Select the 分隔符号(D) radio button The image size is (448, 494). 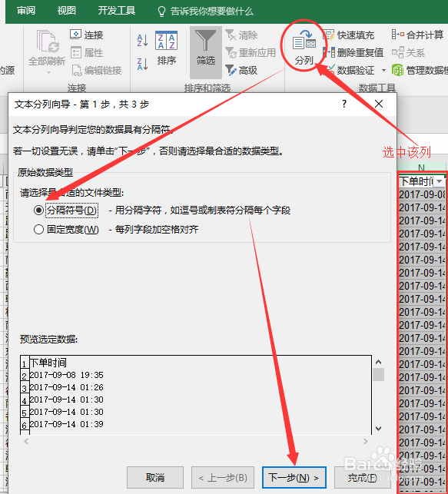pos(38,211)
